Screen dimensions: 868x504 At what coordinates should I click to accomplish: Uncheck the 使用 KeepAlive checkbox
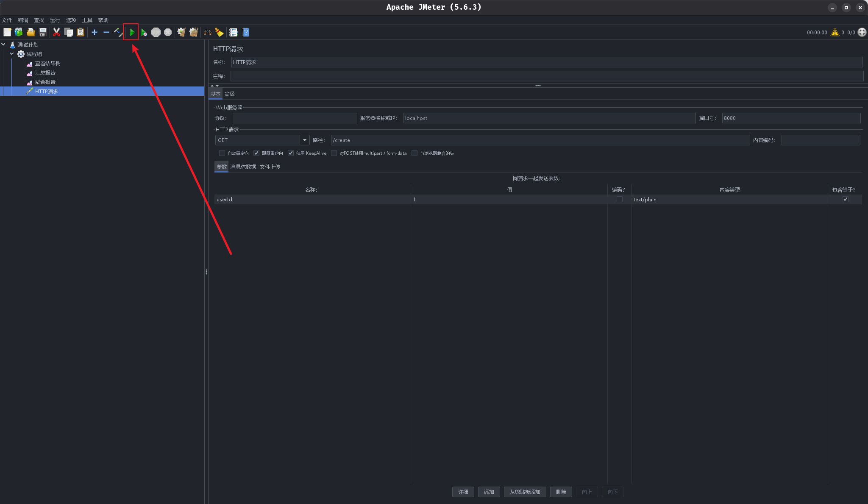click(x=291, y=153)
